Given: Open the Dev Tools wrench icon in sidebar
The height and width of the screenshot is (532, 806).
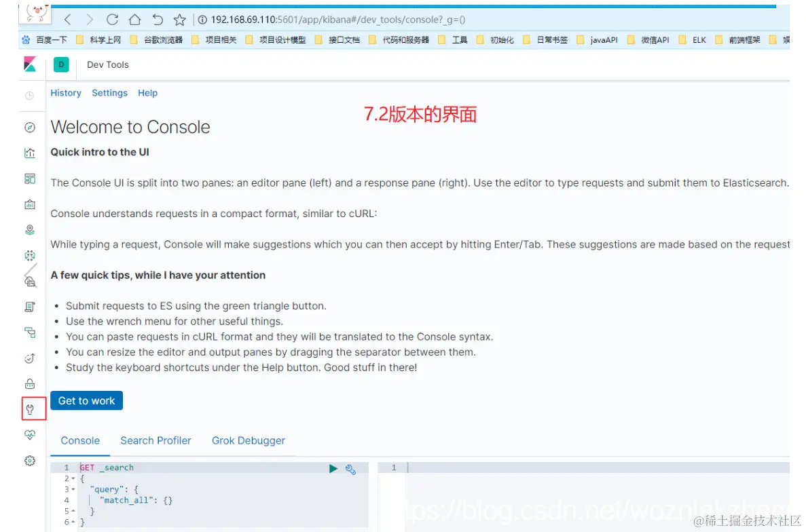Looking at the screenshot, I should click(x=30, y=409).
